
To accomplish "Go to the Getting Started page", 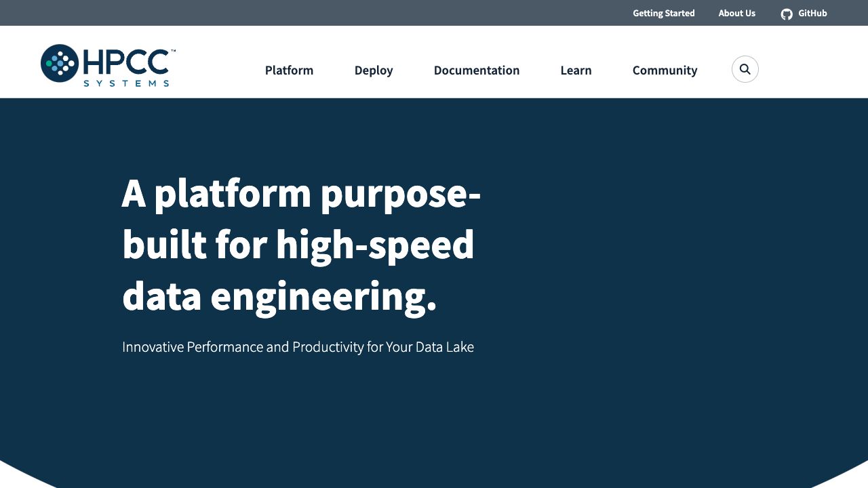I will click(663, 13).
